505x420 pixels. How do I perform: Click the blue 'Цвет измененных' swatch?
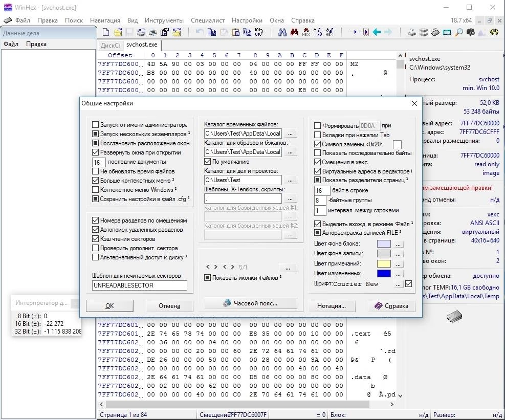384,274
